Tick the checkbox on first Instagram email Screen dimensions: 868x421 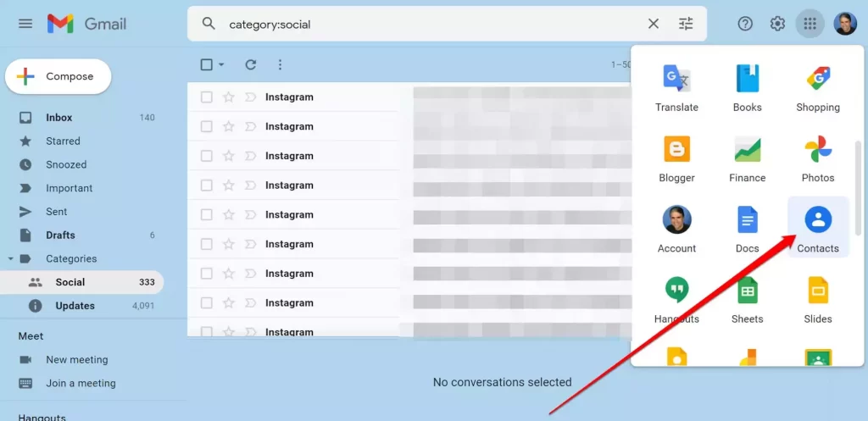tap(207, 97)
